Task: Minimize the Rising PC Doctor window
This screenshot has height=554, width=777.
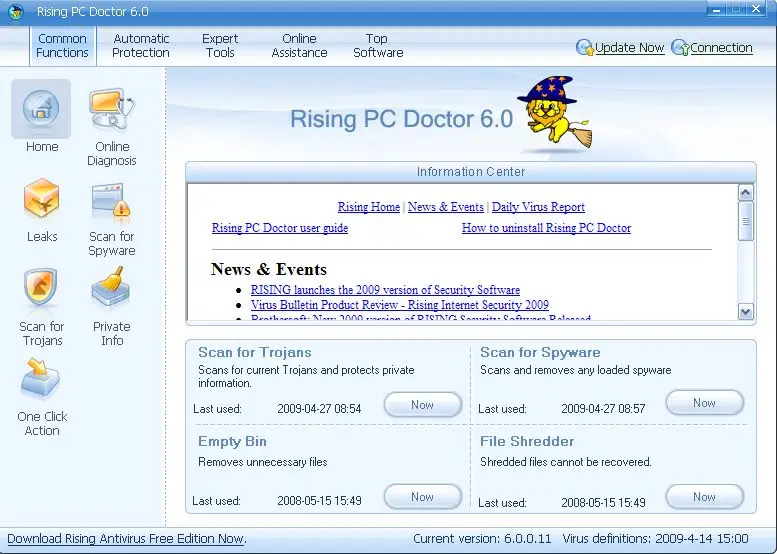Action: [x=717, y=9]
